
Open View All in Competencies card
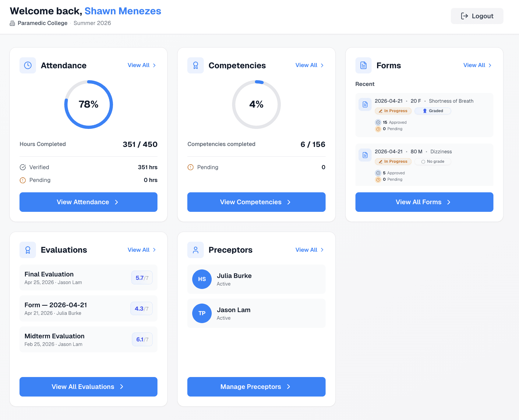[310, 65]
